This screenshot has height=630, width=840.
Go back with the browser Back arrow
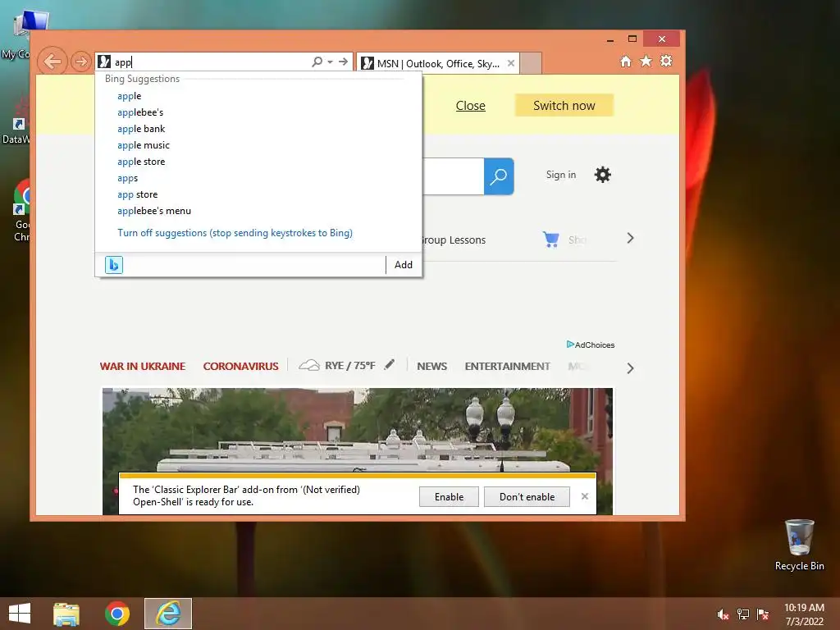pyautogui.click(x=52, y=62)
